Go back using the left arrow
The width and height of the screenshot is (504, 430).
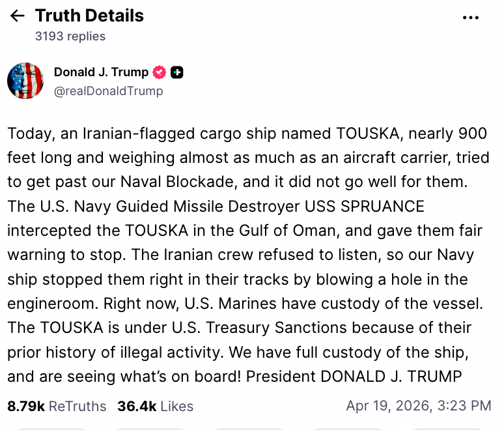pos(18,16)
